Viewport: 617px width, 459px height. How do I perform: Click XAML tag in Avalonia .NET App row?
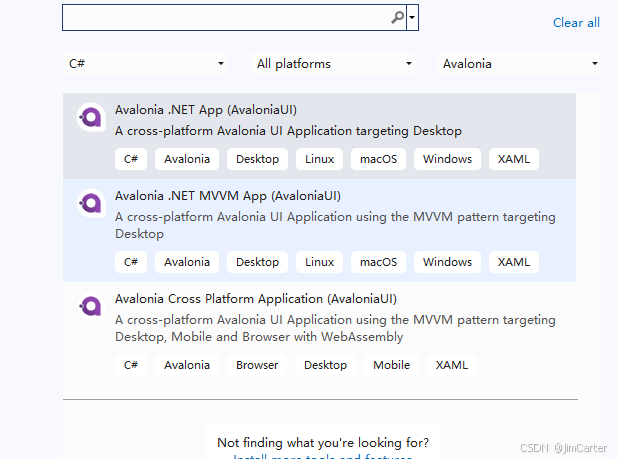(x=514, y=159)
